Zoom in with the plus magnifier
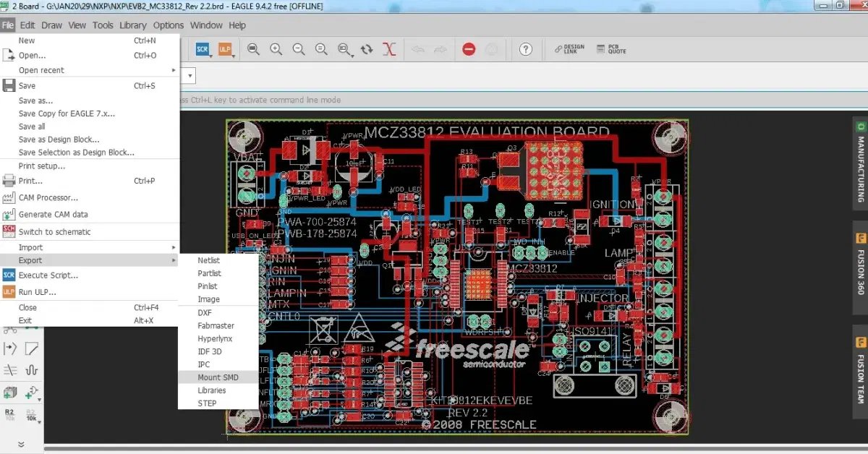868x454 pixels. [276, 49]
